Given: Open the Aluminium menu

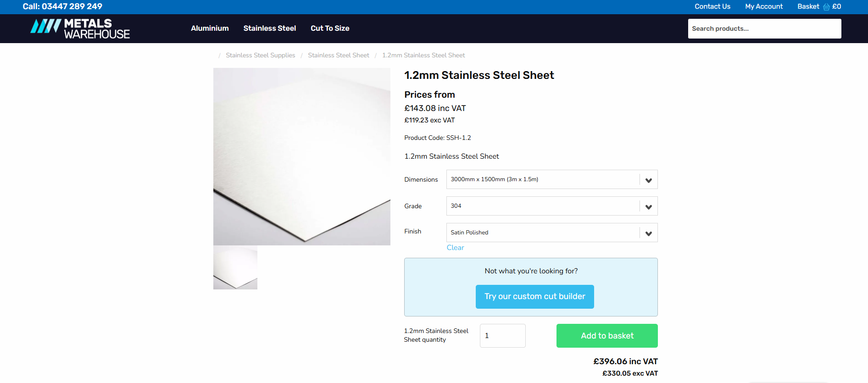Looking at the screenshot, I should (x=210, y=28).
